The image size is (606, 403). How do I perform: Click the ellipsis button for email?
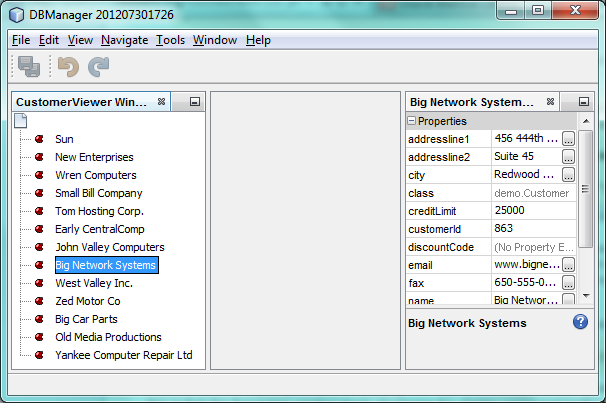click(568, 265)
